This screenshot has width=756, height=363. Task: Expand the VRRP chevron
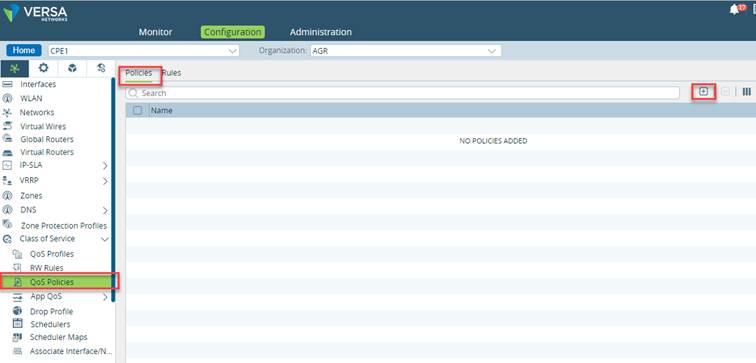105,181
